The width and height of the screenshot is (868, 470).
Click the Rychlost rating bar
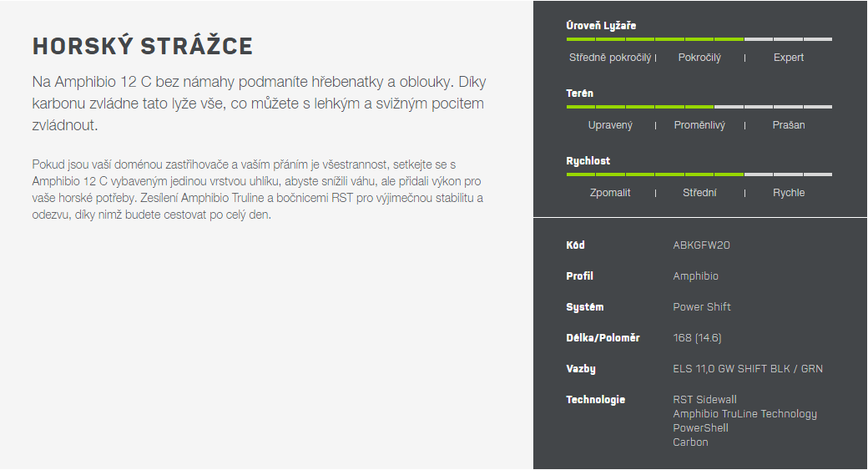click(x=699, y=174)
